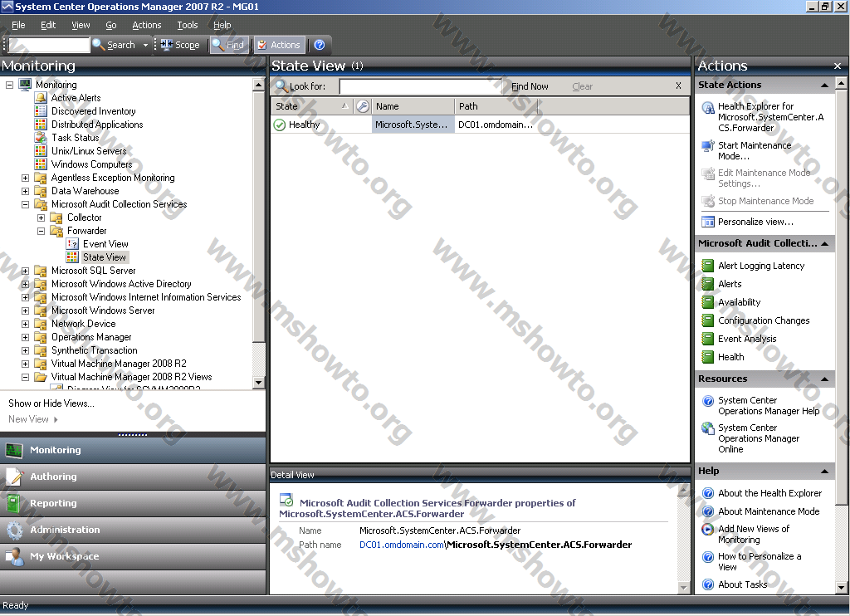This screenshot has height=616, width=850.
Task: Select the Microsoft.Syste... name cell
Action: (x=413, y=125)
